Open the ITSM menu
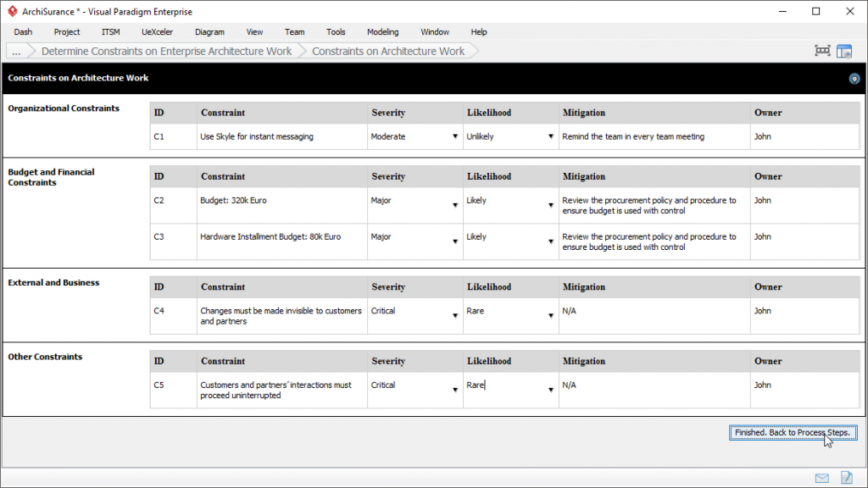The height and width of the screenshot is (488, 868). (x=111, y=32)
